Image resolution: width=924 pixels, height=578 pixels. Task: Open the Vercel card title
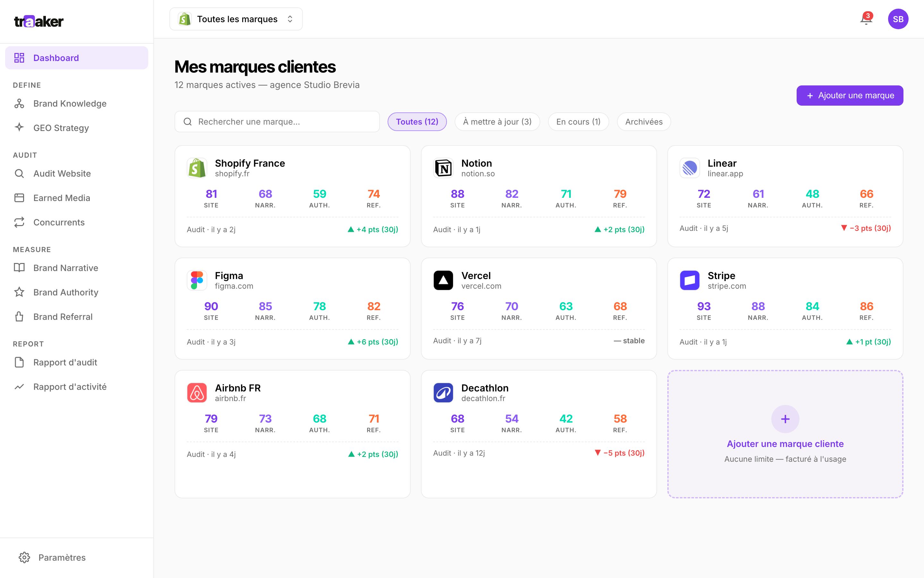(x=476, y=276)
